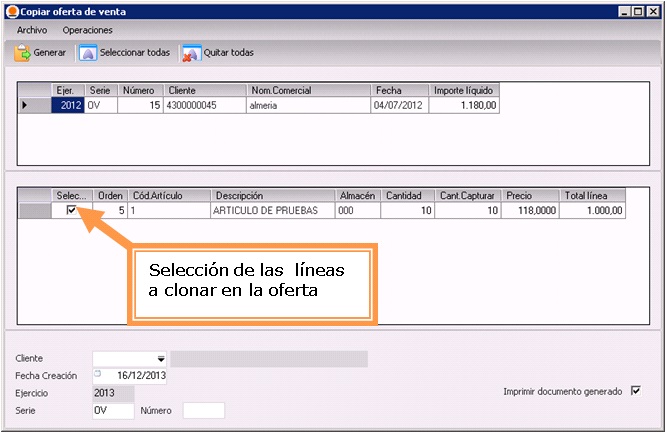Open the Operaciones menu
The height and width of the screenshot is (434, 667).
87,30
